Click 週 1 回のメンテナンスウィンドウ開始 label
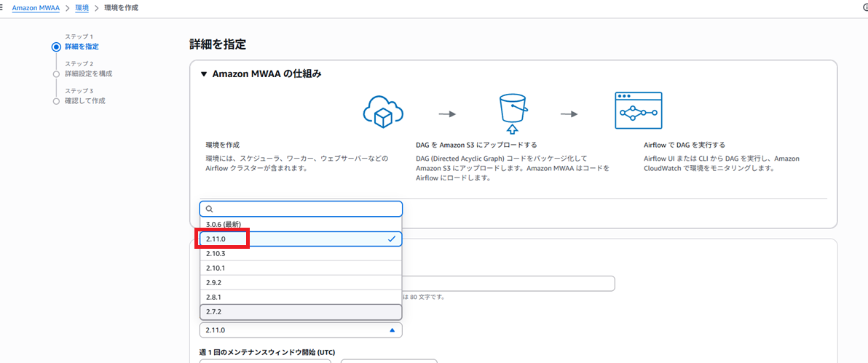The width and height of the screenshot is (868, 363). click(267, 352)
